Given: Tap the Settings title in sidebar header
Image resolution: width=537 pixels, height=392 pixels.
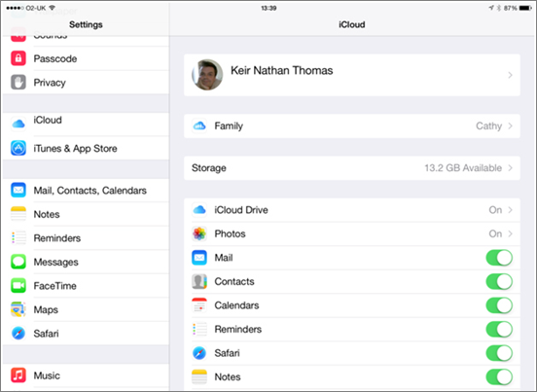Looking at the screenshot, I should [86, 24].
